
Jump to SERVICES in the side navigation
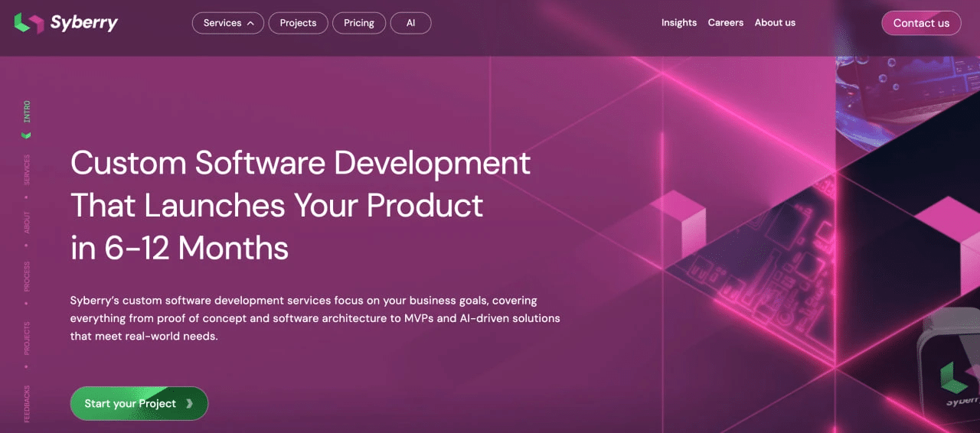click(27, 169)
